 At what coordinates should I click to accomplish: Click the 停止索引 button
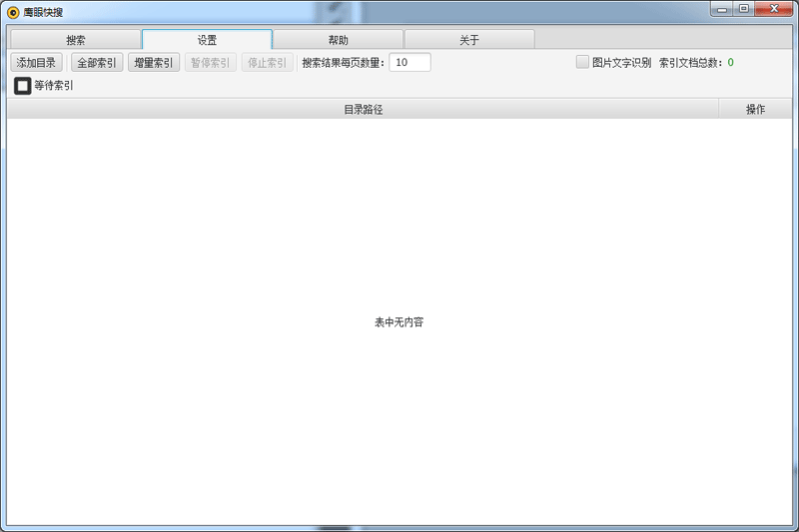(267, 63)
